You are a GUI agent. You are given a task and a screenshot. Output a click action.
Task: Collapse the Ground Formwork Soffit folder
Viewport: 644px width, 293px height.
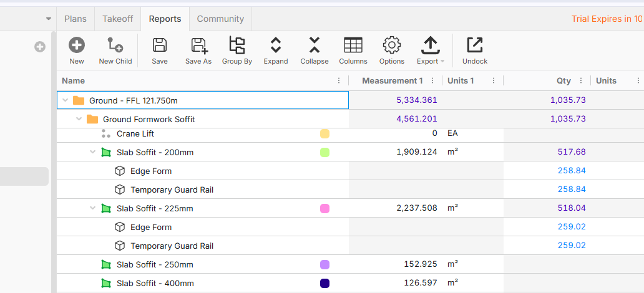[x=79, y=119]
